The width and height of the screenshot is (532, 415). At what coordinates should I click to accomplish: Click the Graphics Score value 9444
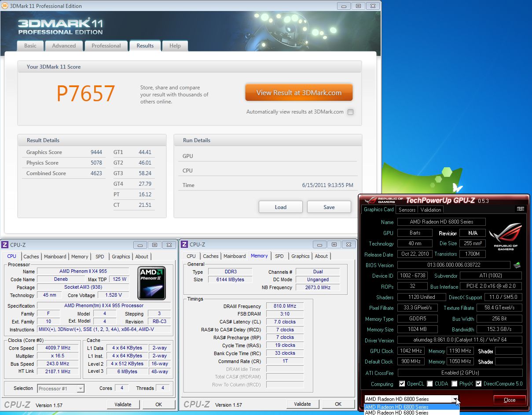pyautogui.click(x=96, y=152)
